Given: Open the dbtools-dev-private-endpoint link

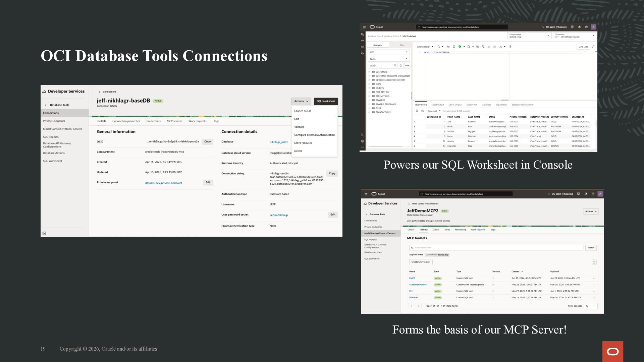Looking at the screenshot, I should coord(164,183).
